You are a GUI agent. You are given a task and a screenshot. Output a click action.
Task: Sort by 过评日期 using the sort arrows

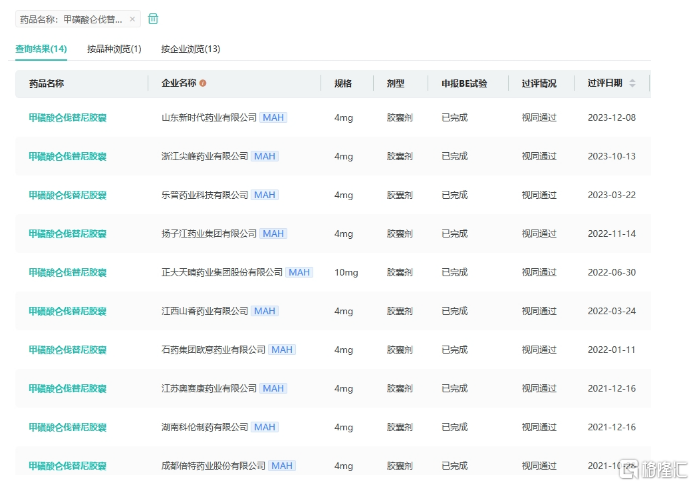[632, 83]
